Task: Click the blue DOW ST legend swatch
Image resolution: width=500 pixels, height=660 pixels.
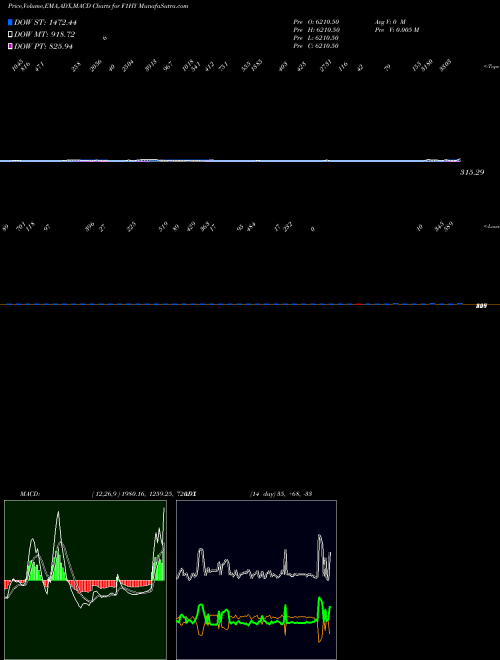Action: [x=10, y=22]
